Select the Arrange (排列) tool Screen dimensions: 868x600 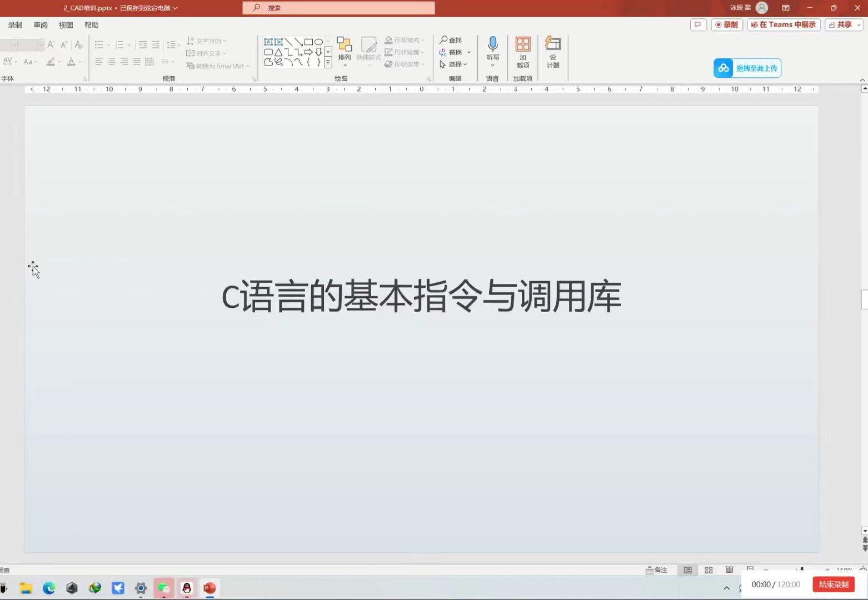[x=345, y=49]
